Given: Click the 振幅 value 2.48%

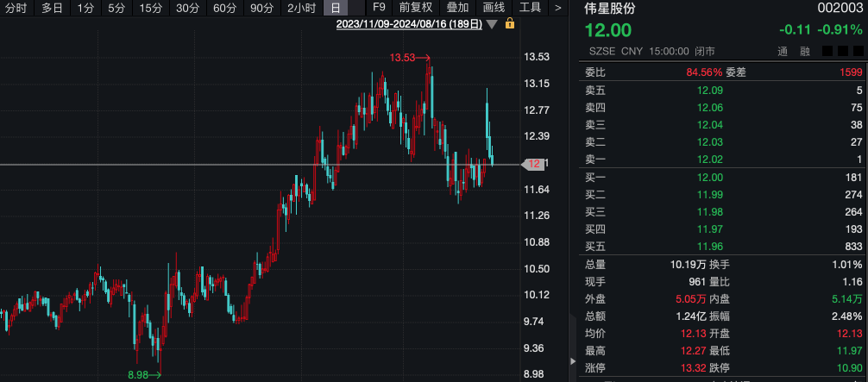Looking at the screenshot, I should 847,316.
